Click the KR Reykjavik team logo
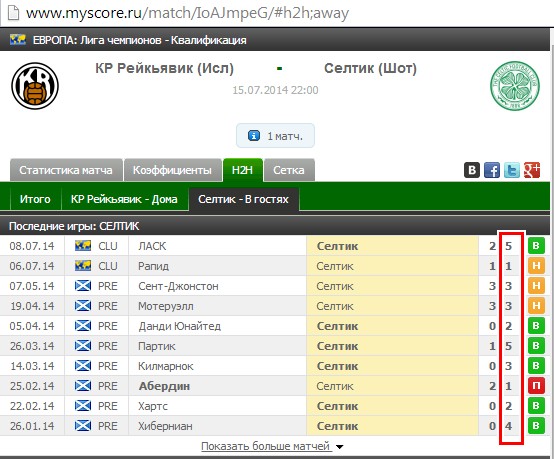 coord(35,86)
